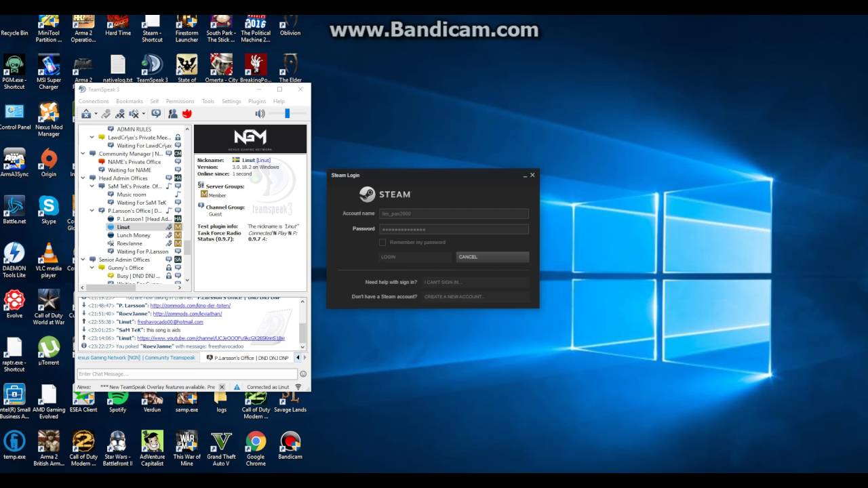The width and height of the screenshot is (868, 488).
Task: Collapse P.Larsson's Office channel
Action: tap(92, 211)
